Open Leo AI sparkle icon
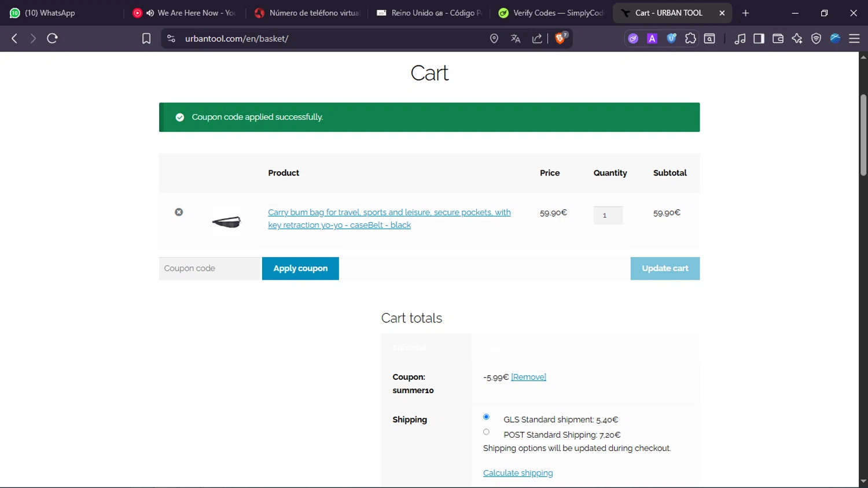 797,39
